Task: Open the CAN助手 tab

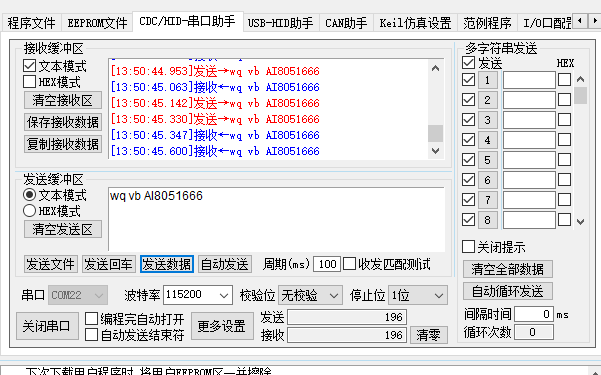Action: (x=346, y=23)
